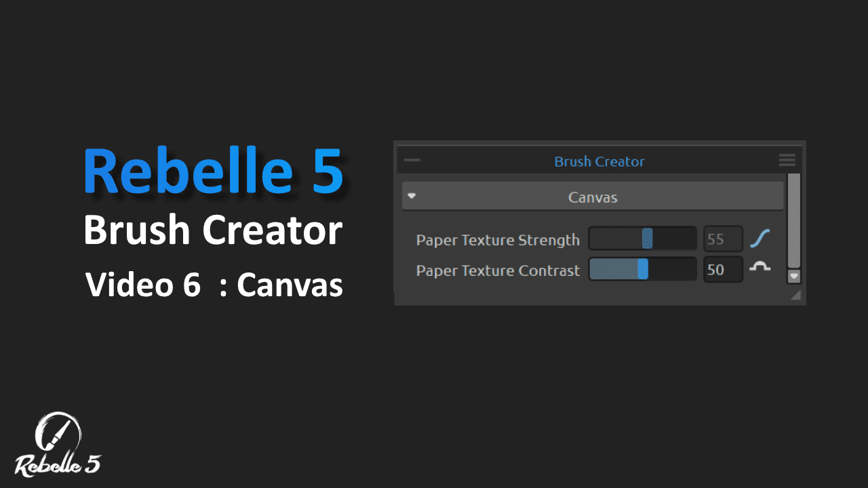Click the Paper Texture Contrast label
The image size is (868, 488).
click(498, 270)
